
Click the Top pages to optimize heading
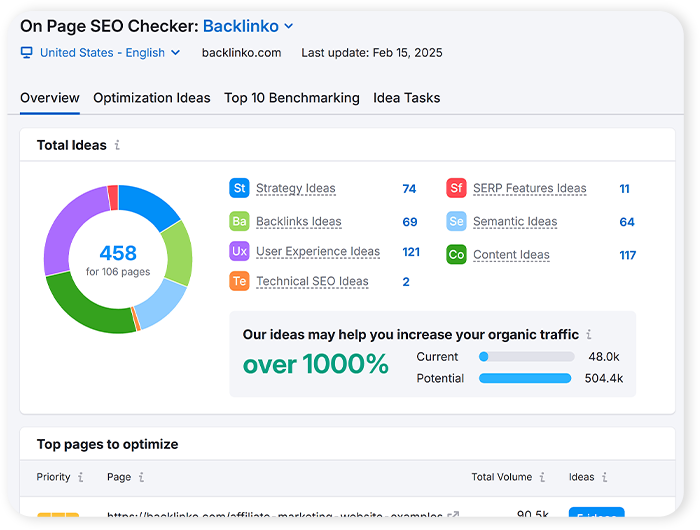[107, 444]
